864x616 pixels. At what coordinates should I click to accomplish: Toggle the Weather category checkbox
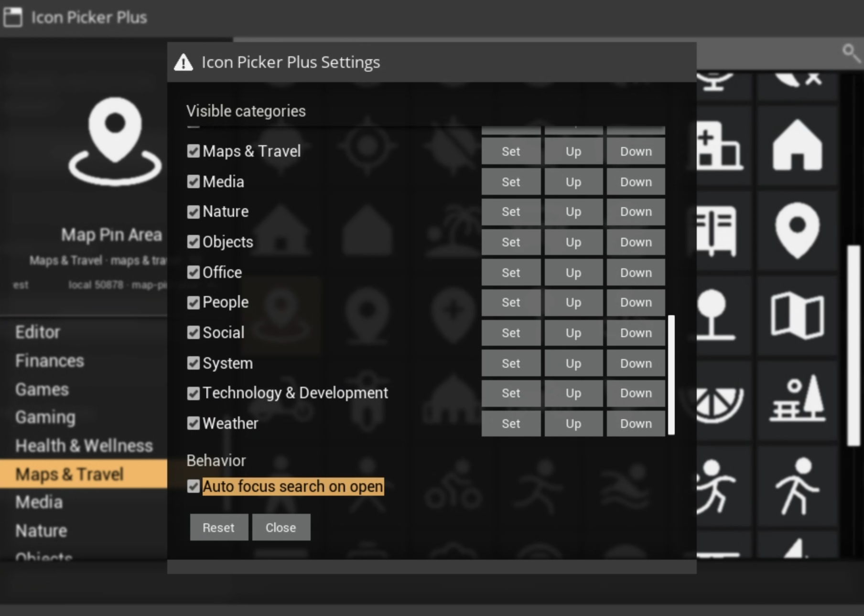point(193,423)
